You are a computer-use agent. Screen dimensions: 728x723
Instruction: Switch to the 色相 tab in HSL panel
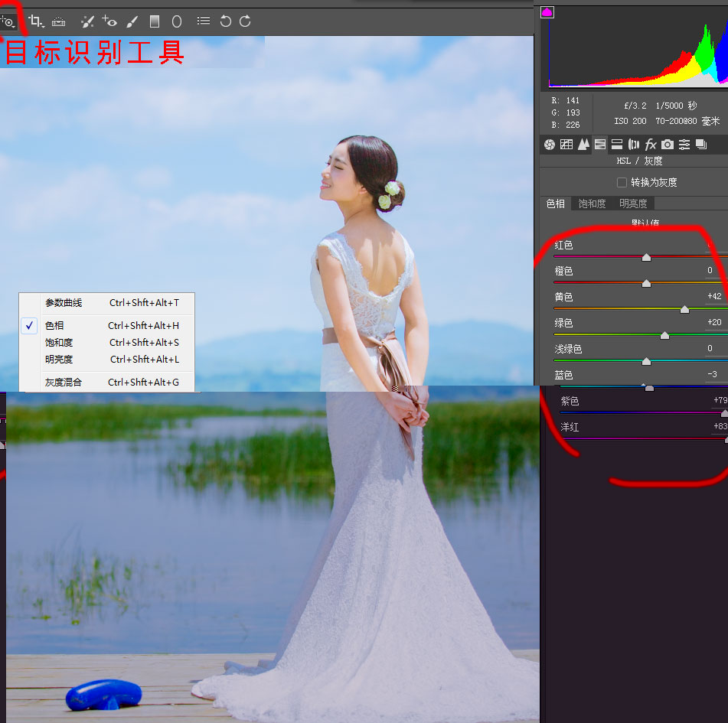click(556, 204)
